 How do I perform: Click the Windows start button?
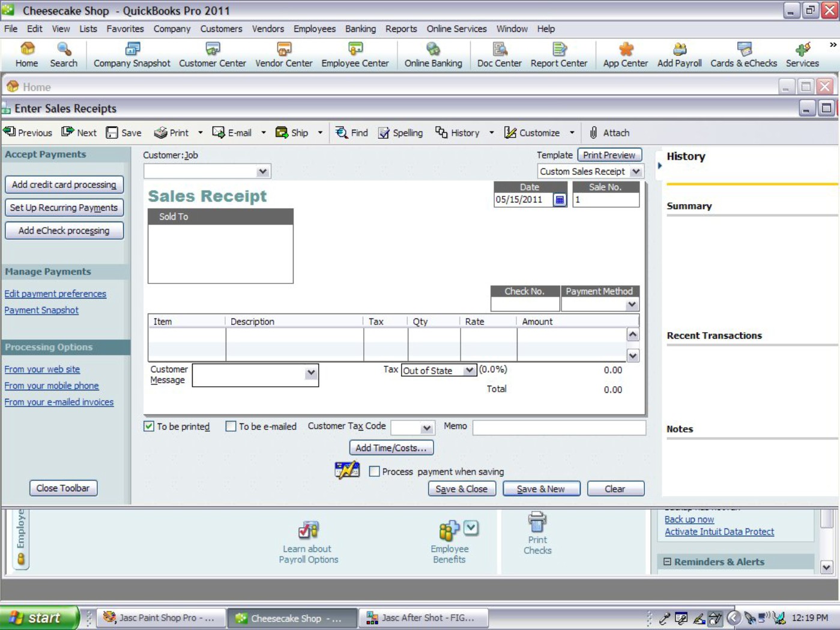(x=40, y=617)
